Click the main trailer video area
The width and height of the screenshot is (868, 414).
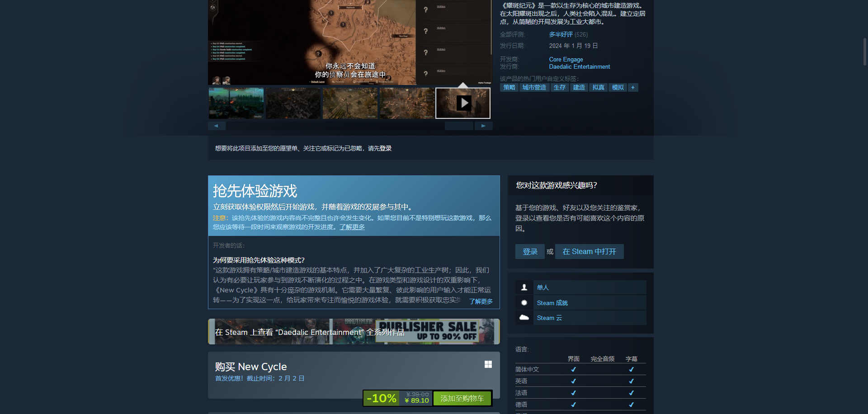pos(349,42)
